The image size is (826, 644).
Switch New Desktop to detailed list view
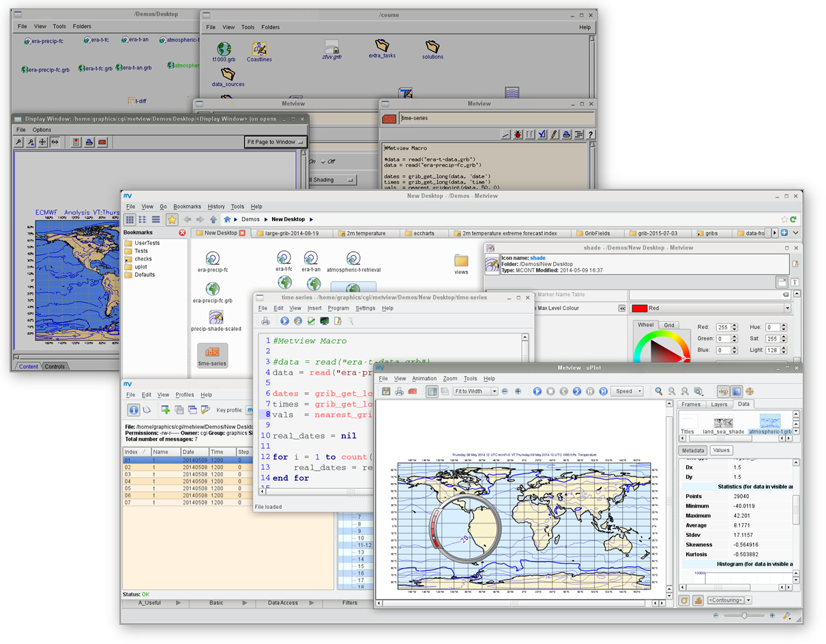click(156, 220)
